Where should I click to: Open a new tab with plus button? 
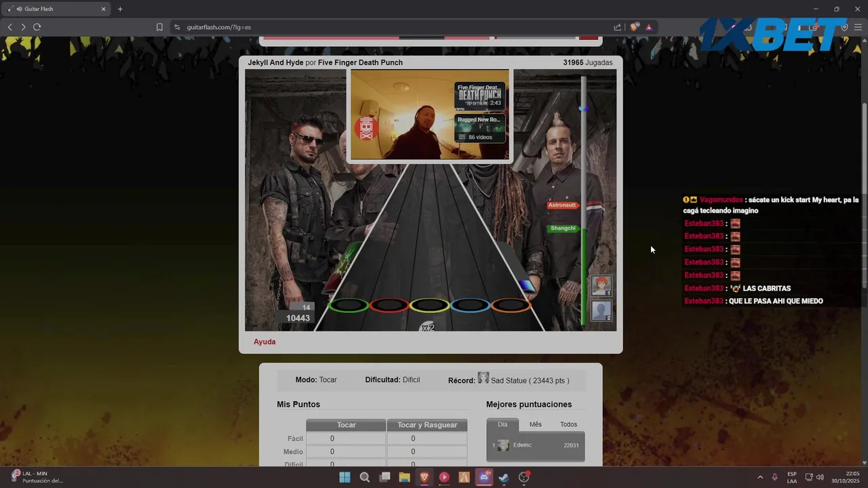coord(120,9)
